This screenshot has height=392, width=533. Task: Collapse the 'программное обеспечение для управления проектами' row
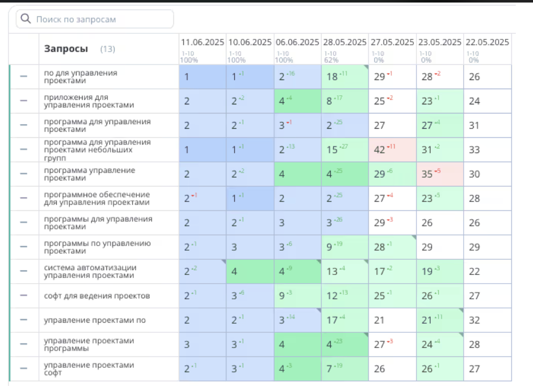pos(23,198)
